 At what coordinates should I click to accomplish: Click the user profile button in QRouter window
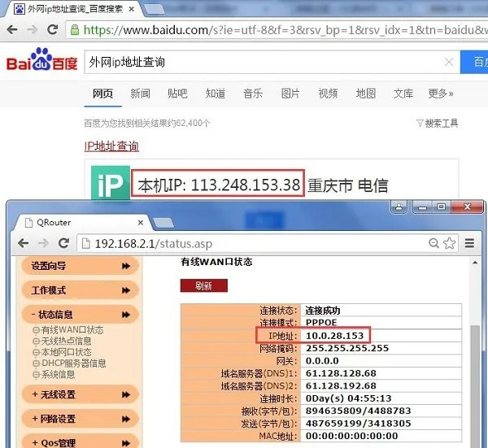point(399,207)
